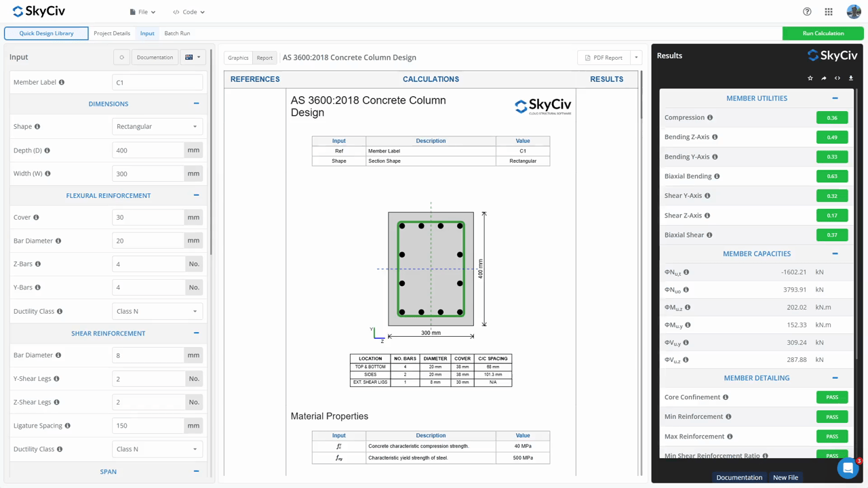Click the Depth (D) input field
The width and height of the screenshot is (868, 488).
coord(148,150)
